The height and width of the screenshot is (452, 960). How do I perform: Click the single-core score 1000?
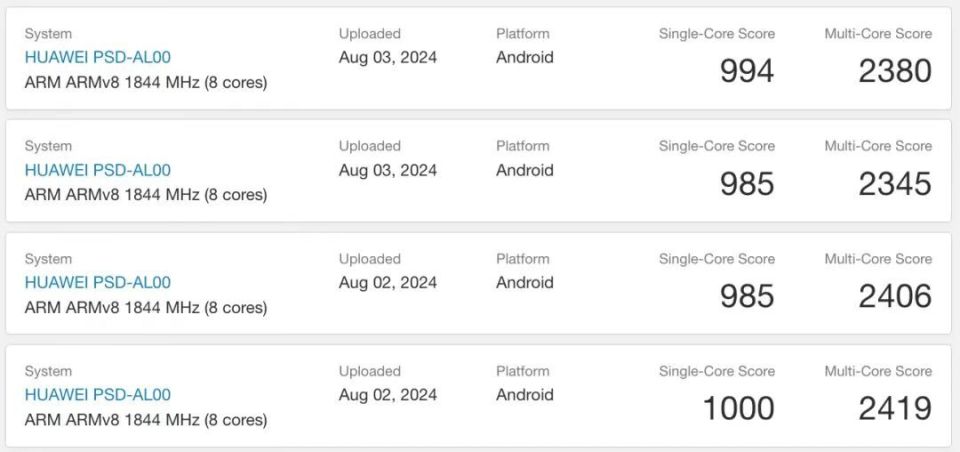click(x=738, y=408)
